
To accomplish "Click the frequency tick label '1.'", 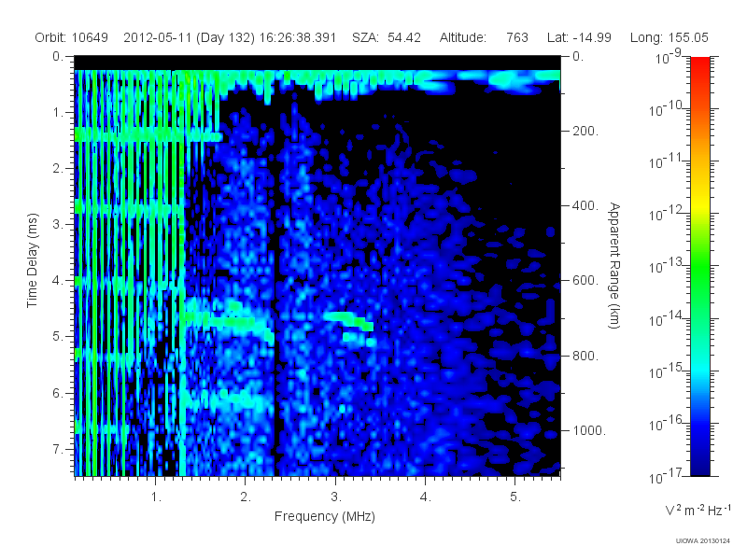I will (156, 497).
